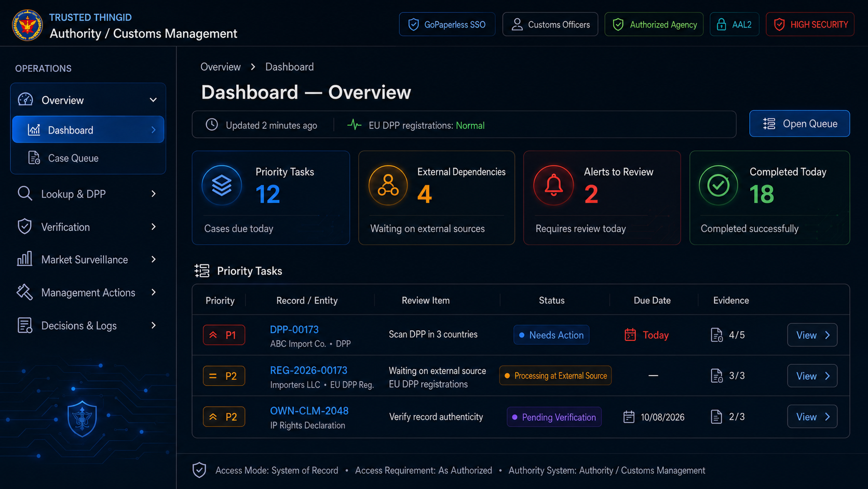Click the Alerts to Review bell icon
The image size is (868, 489).
(x=553, y=185)
